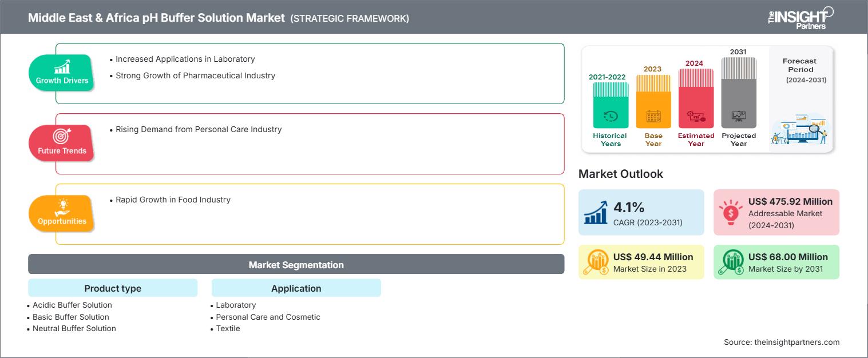This screenshot has height=358, width=868.
Task: Click the Addressable Market lightbulb icon
Action: click(731, 212)
